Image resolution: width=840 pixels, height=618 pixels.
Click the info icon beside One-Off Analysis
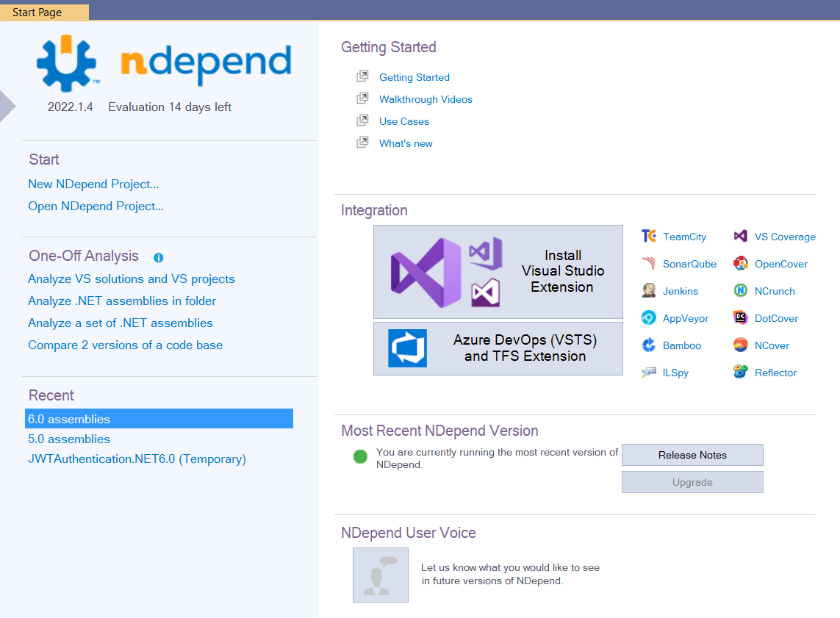[x=158, y=258]
